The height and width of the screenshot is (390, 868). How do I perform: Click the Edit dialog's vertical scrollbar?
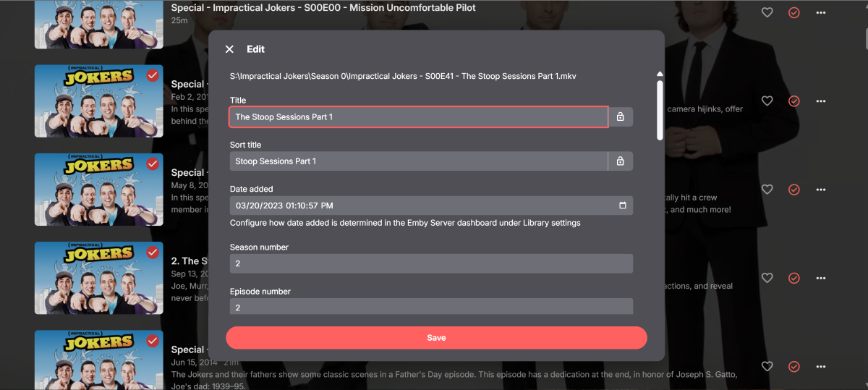(x=660, y=109)
